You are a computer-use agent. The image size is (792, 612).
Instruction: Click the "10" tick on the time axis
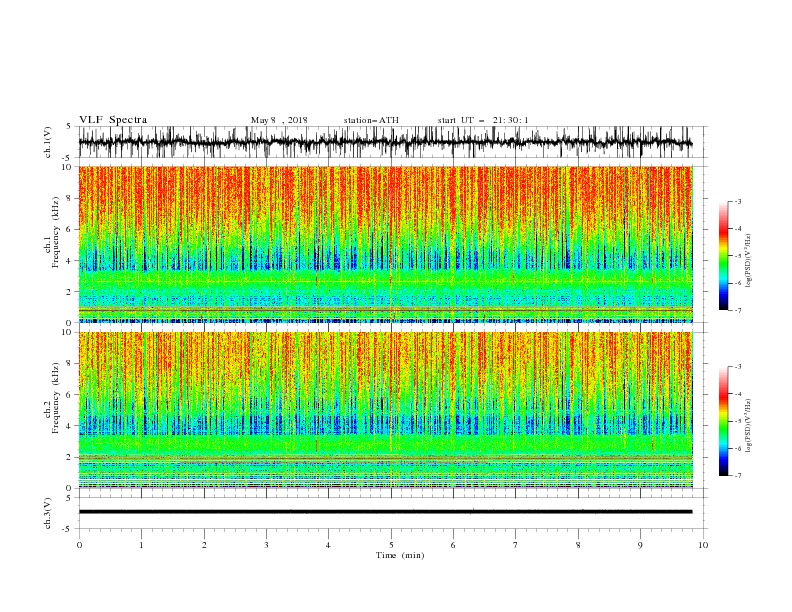click(703, 545)
